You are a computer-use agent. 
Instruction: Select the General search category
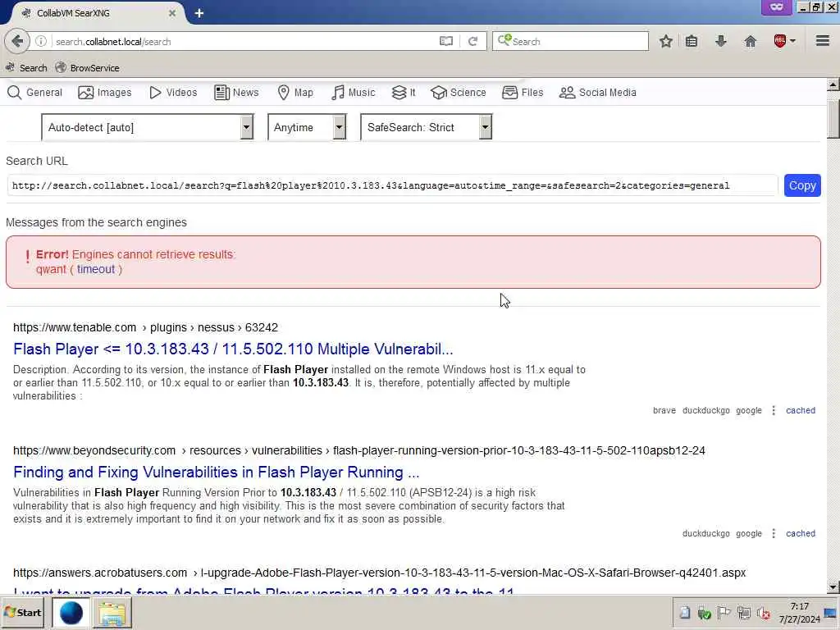[x=34, y=93]
